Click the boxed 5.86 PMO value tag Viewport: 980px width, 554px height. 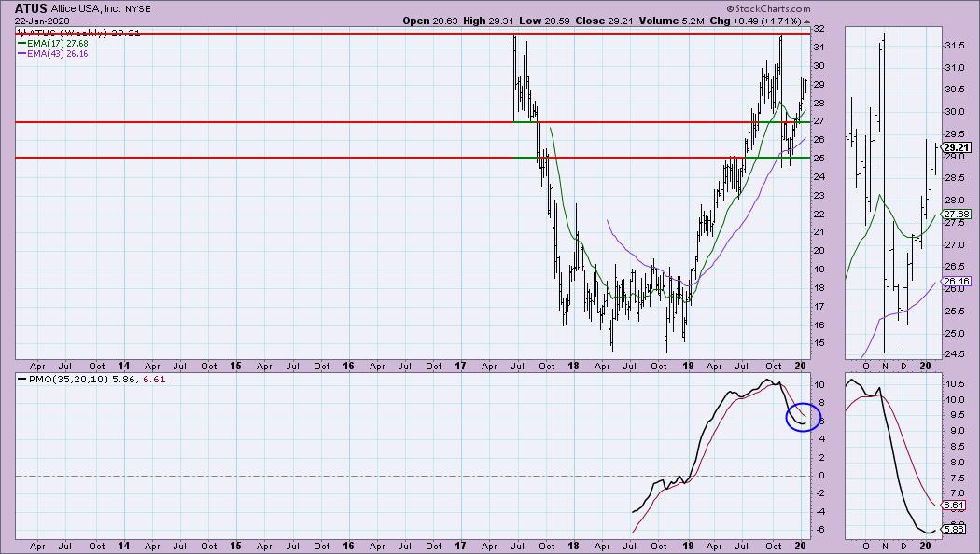pyautogui.click(x=955, y=529)
